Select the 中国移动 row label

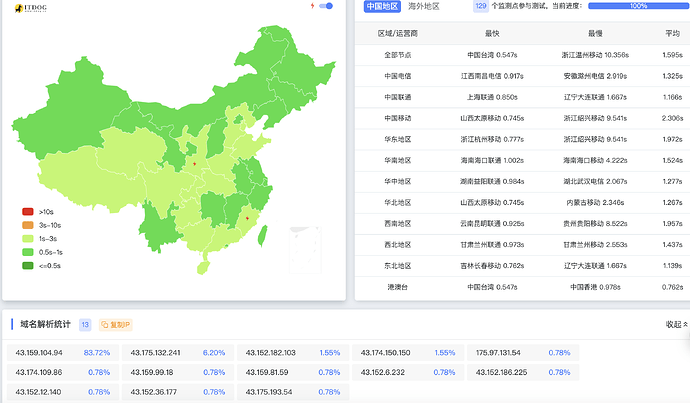pos(398,118)
